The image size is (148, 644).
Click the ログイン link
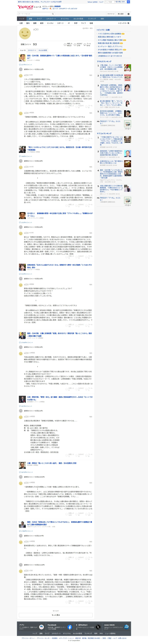(x=45, y=9)
